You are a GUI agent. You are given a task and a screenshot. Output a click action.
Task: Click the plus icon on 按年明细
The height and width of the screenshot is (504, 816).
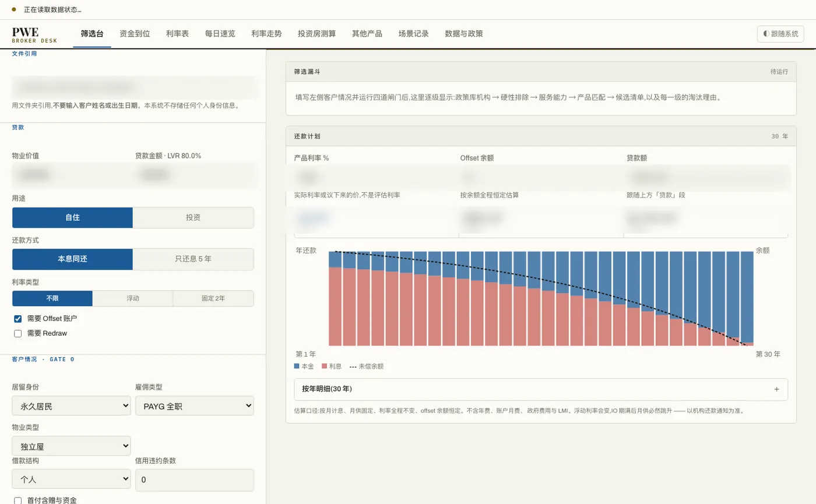776,389
